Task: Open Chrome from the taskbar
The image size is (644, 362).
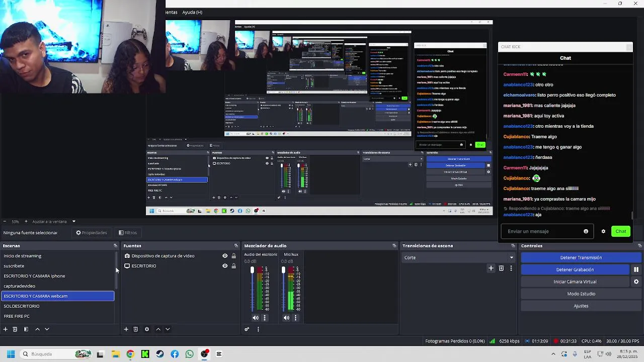Action: [x=130, y=354]
